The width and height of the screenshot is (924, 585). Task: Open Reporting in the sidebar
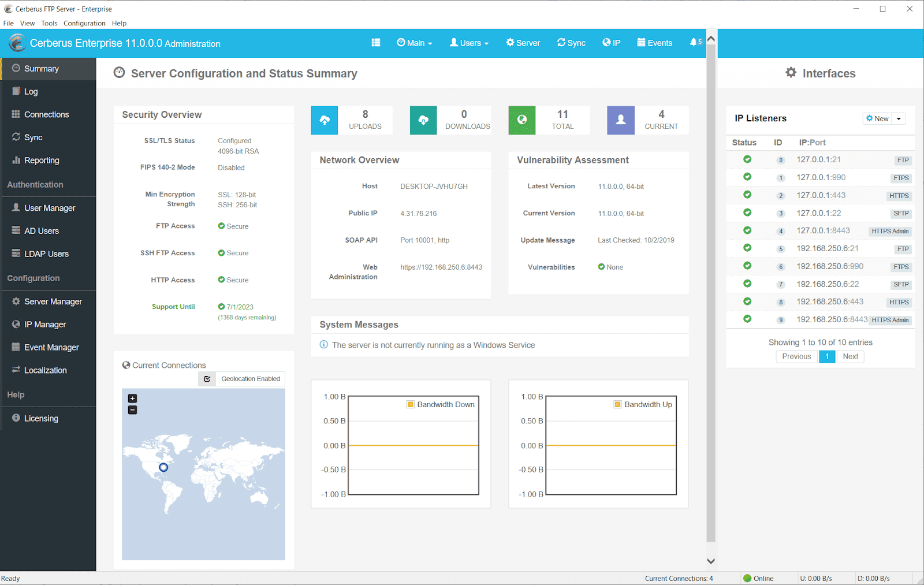pyautogui.click(x=48, y=160)
